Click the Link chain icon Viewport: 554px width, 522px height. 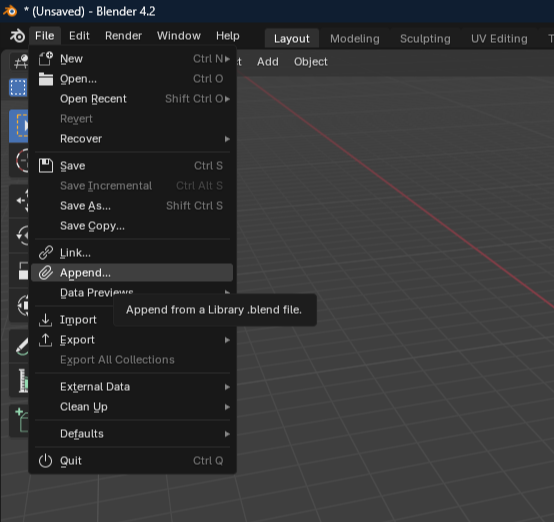46,253
